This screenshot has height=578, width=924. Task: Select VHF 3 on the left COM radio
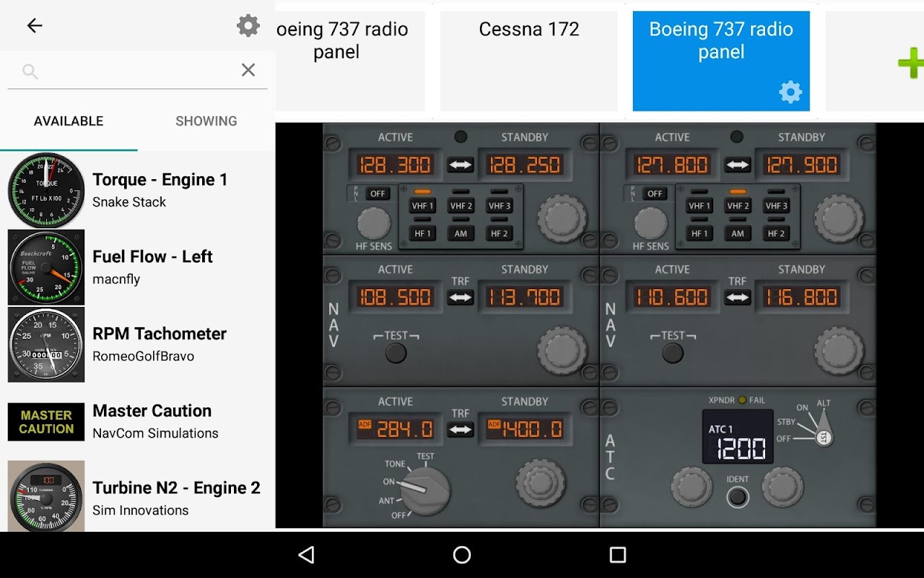click(x=500, y=206)
